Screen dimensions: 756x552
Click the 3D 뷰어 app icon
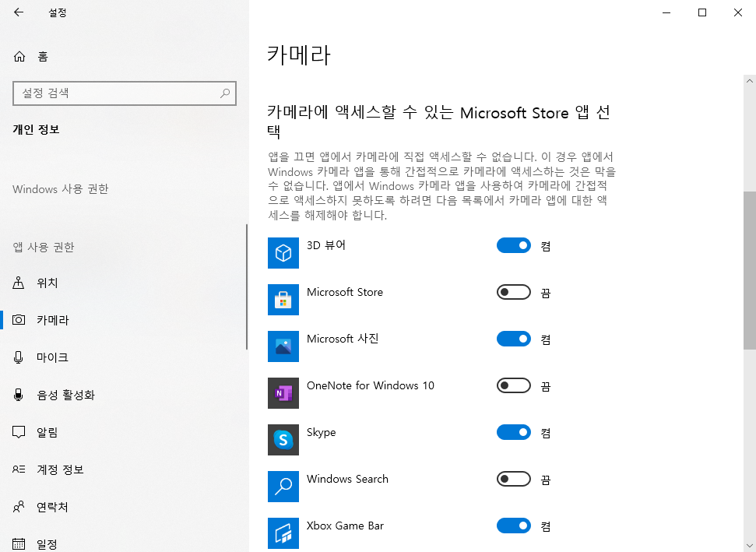(283, 252)
